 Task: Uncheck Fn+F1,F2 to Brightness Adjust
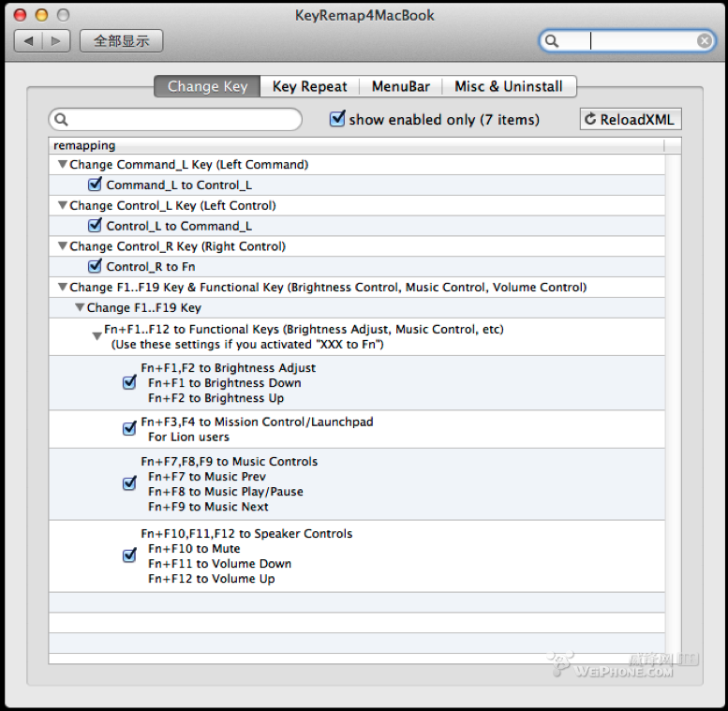(129, 382)
